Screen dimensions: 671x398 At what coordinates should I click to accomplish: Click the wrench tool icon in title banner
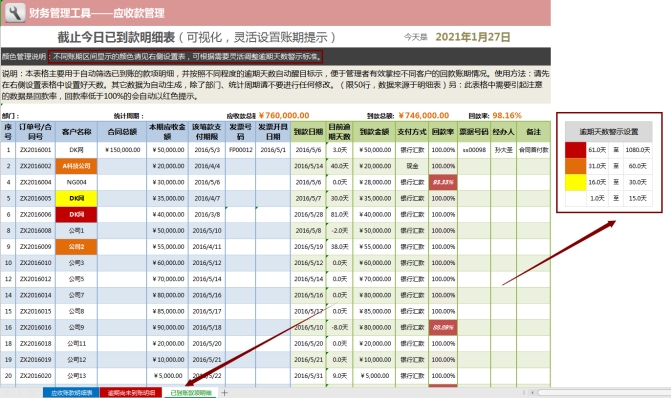point(15,13)
